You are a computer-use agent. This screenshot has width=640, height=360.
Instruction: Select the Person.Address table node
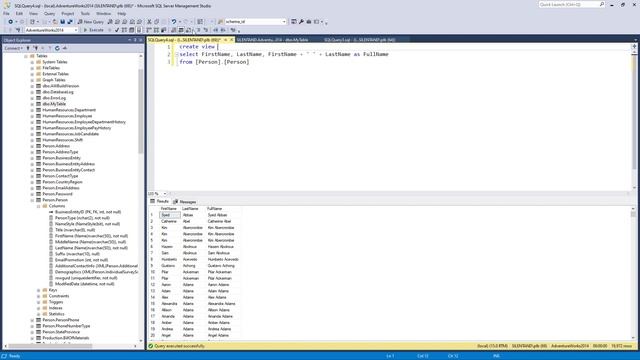[x=56, y=146]
